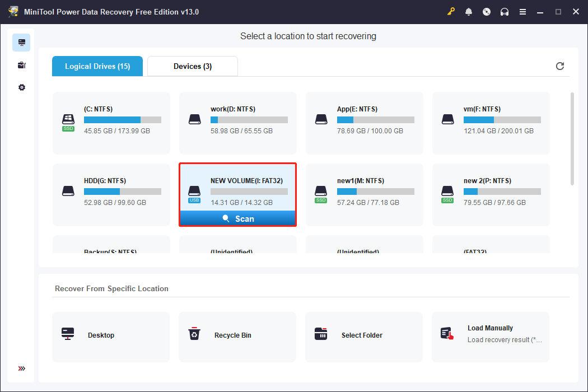Viewport: 588px width, 392px height.
Task: Open the hamburger menu in title bar
Action: click(x=522, y=12)
